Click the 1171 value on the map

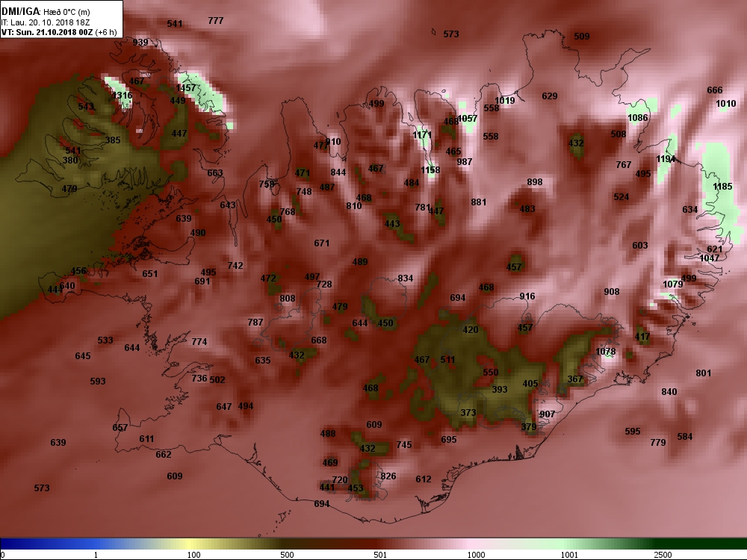(x=422, y=135)
